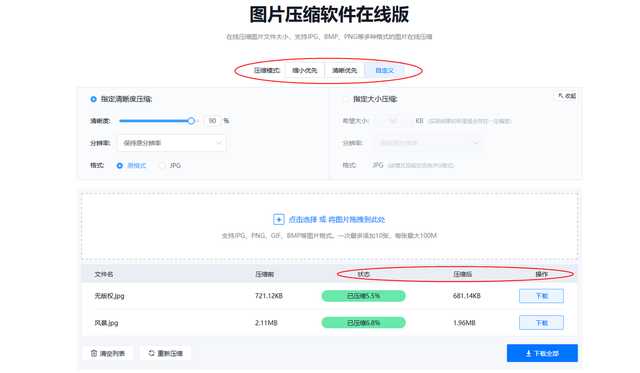Download the compressed 无版权.jpg file
640x373 pixels.
(541, 296)
